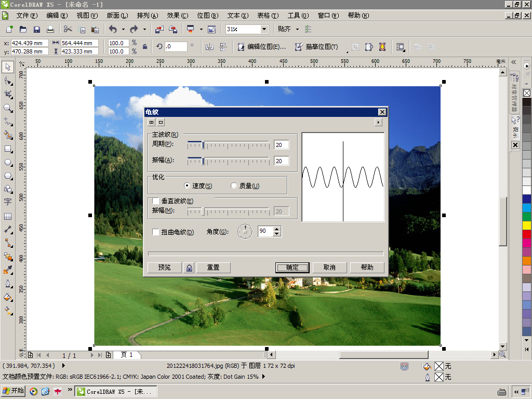Enable the perpendicular wave checkbox

(155, 201)
